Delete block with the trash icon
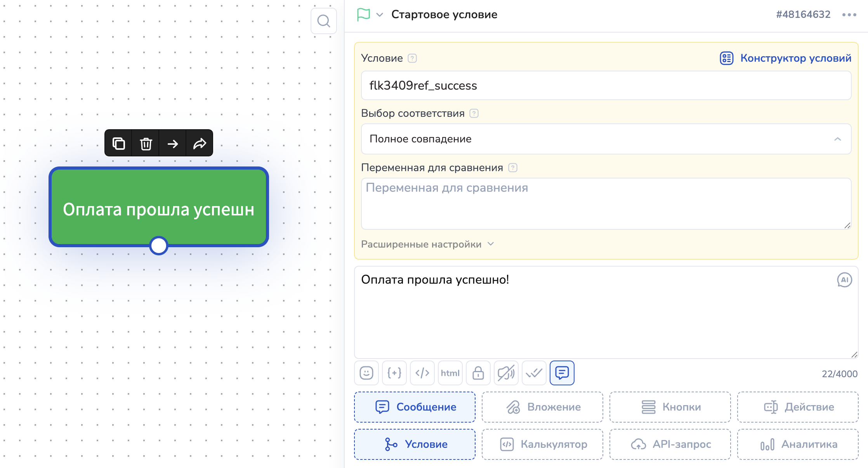868x468 pixels. pos(146,144)
